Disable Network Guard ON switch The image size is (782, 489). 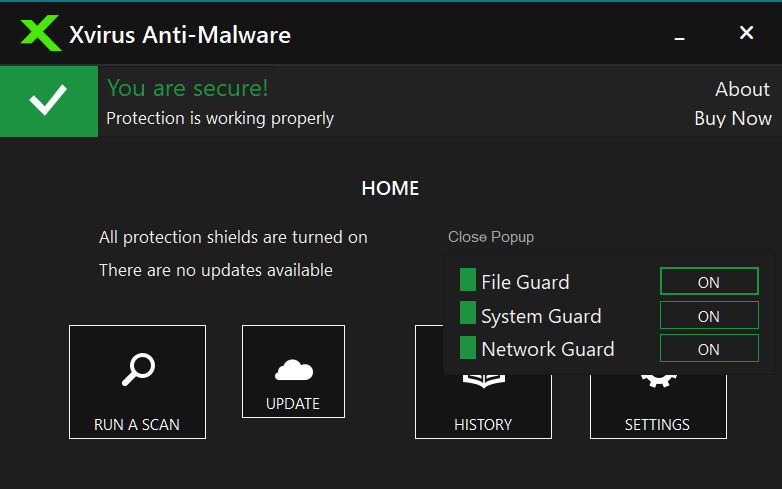[709, 349]
